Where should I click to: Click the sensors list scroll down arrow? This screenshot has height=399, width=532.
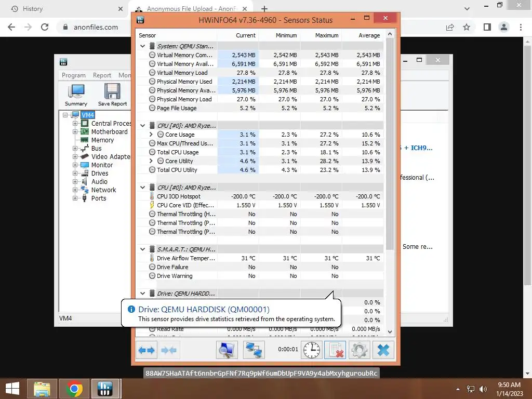(390, 332)
